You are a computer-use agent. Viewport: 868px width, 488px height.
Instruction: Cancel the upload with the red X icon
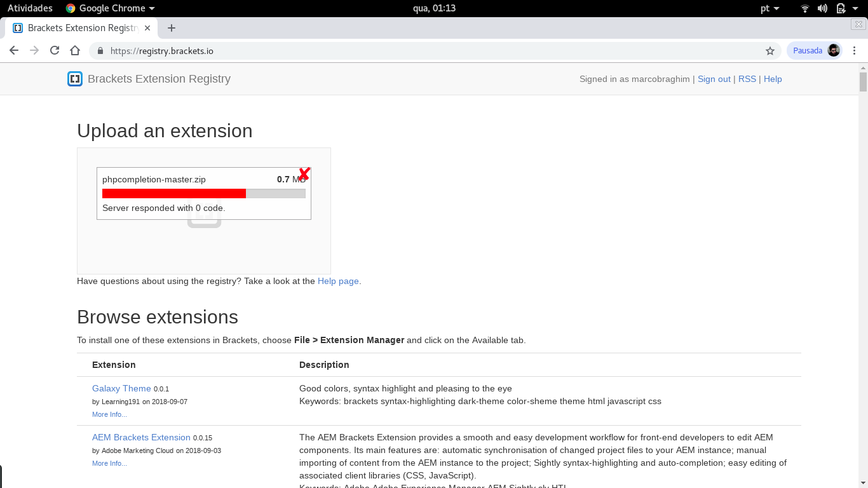pyautogui.click(x=304, y=173)
